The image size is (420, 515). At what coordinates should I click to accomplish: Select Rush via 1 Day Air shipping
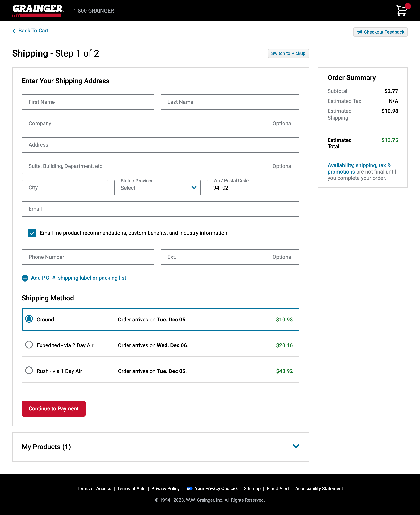pyautogui.click(x=29, y=371)
